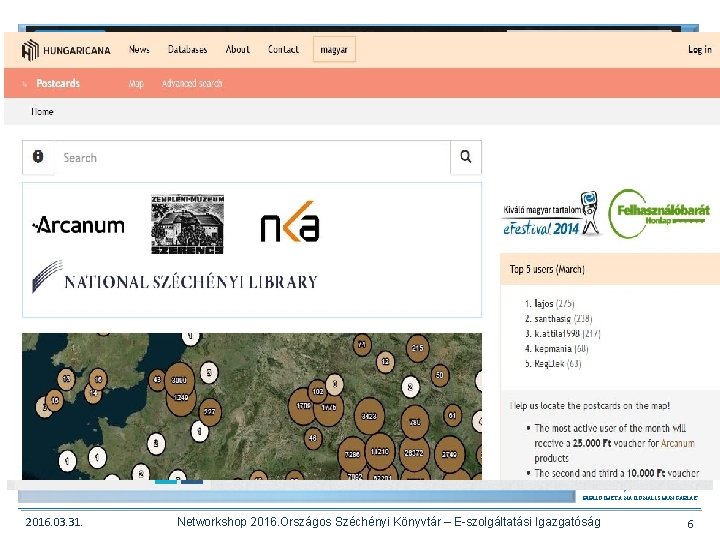Open the About page
The width and height of the screenshot is (720, 540).
click(237, 50)
